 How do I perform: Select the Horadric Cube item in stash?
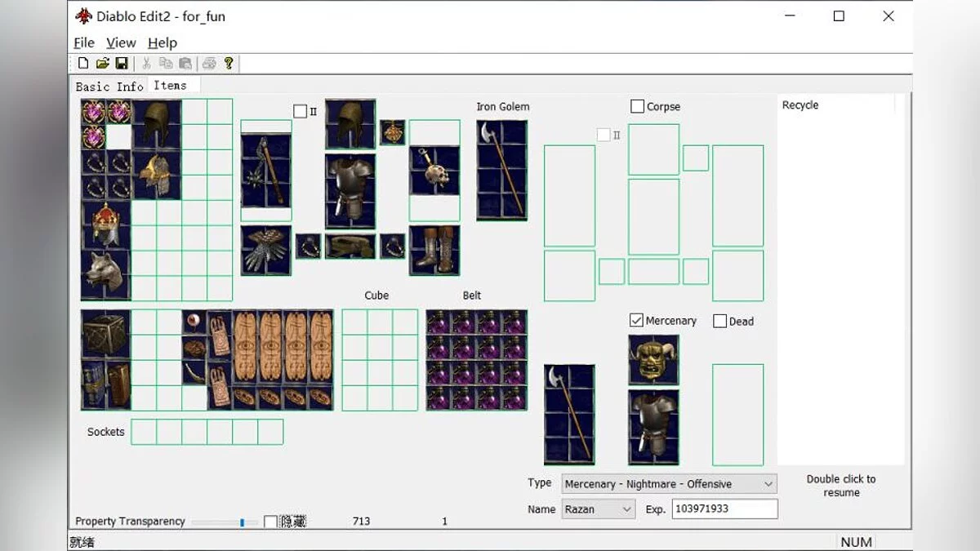coord(105,334)
